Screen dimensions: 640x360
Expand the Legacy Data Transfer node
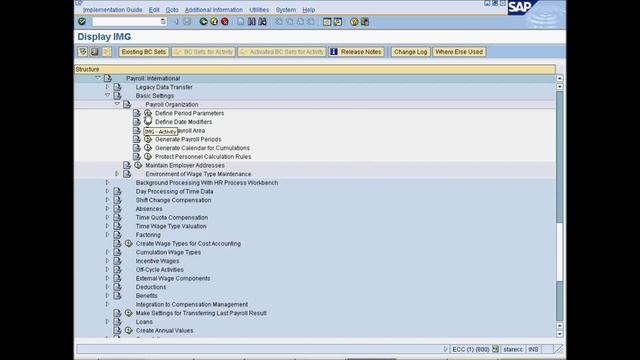pos(107,87)
